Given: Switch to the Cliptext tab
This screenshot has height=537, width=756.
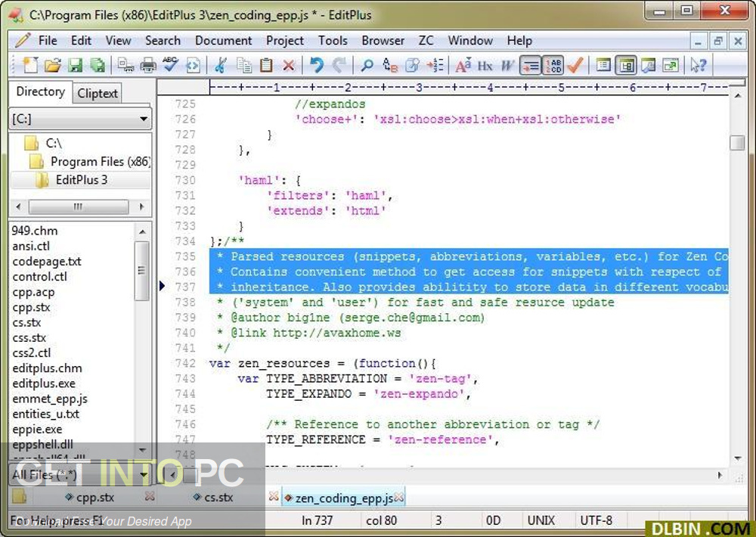Looking at the screenshot, I should click(98, 93).
